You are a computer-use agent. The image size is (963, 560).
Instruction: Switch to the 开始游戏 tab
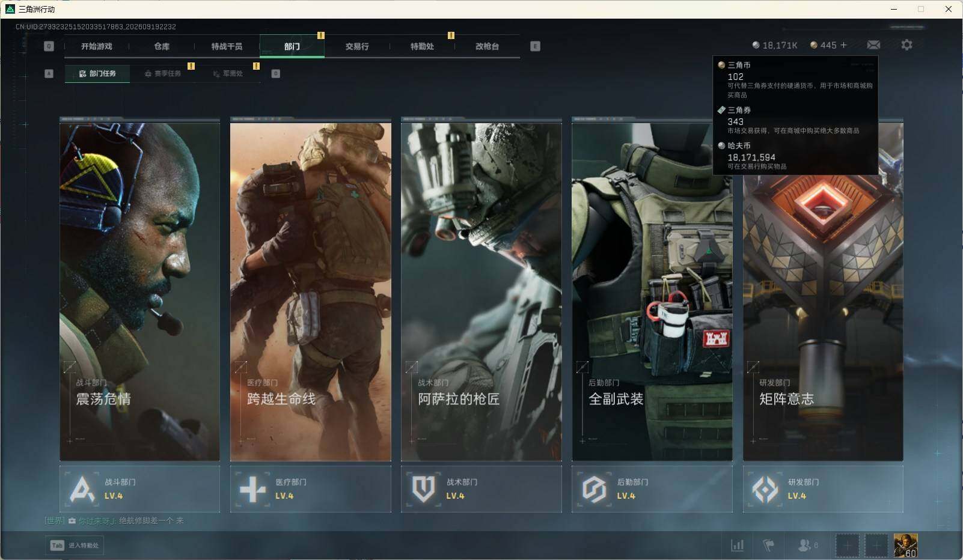click(97, 46)
